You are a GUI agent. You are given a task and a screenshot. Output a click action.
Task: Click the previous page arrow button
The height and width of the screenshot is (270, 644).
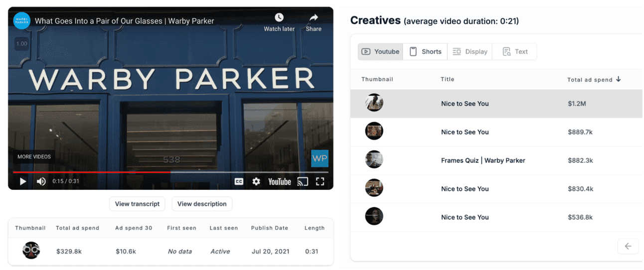[x=628, y=246]
